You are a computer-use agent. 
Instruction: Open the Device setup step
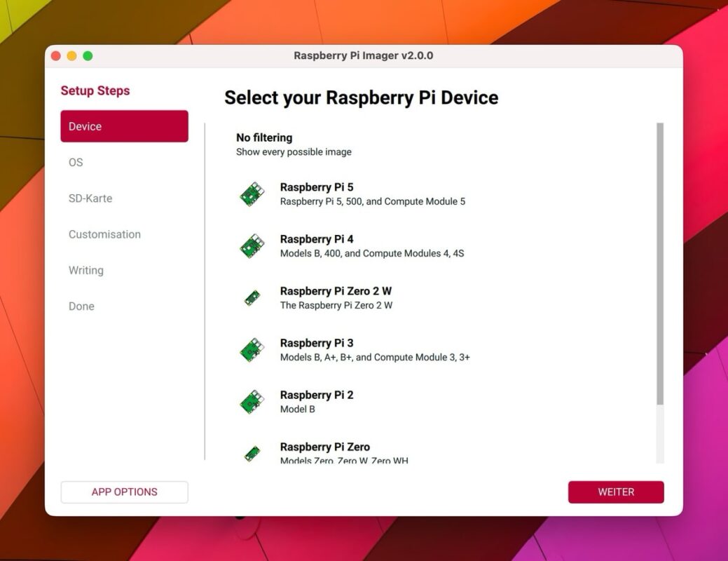click(x=124, y=126)
